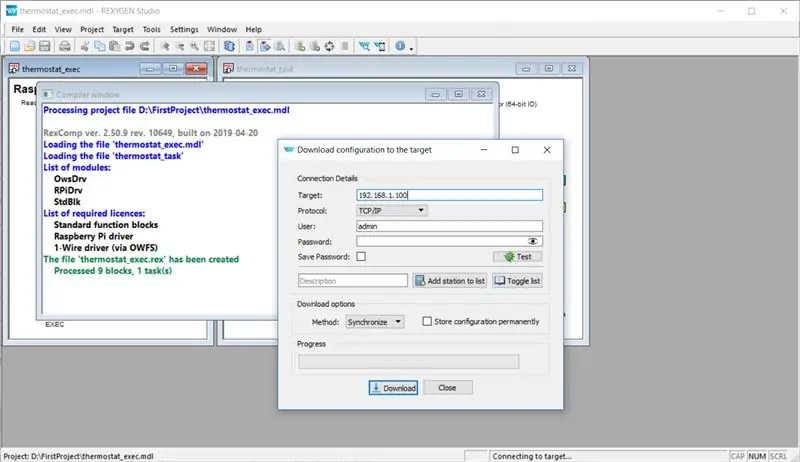Image resolution: width=800 pixels, height=462 pixels.
Task: Click the Test connection button
Action: [x=518, y=256]
